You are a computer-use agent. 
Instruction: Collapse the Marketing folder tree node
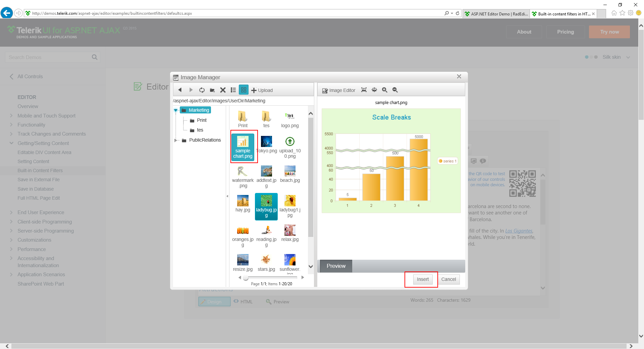pyautogui.click(x=176, y=110)
